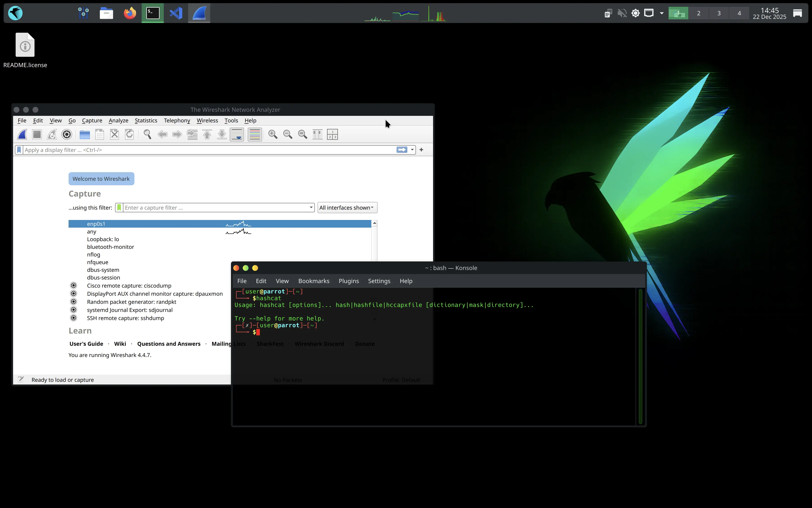
Task: Expand the capture filter dropdown arrow
Action: click(311, 208)
